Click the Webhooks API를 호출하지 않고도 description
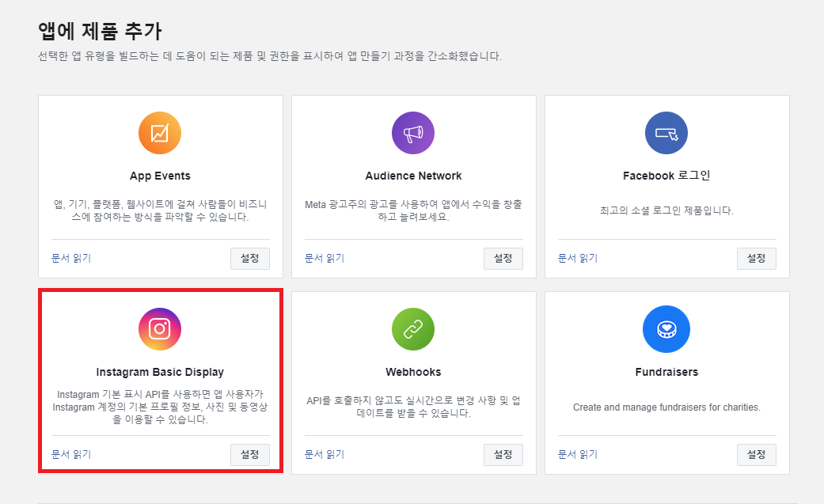Viewport: 824px width, 504px height. coord(413,407)
